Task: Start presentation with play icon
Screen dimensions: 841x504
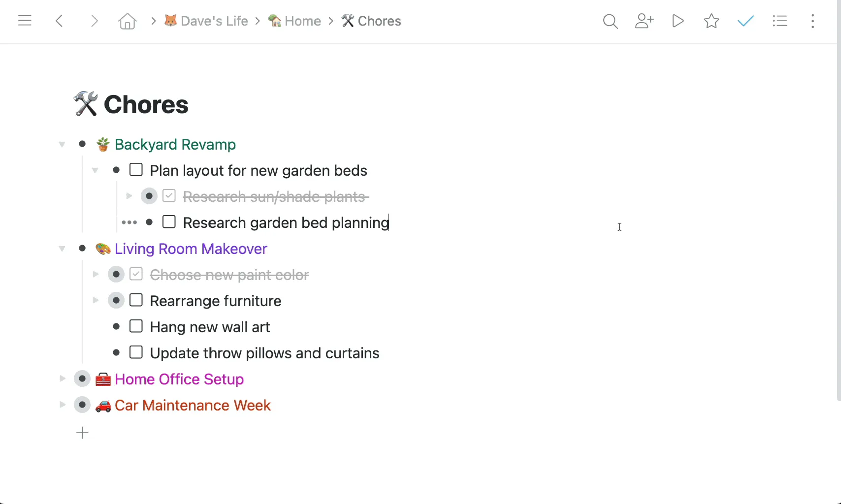Action: pos(678,21)
